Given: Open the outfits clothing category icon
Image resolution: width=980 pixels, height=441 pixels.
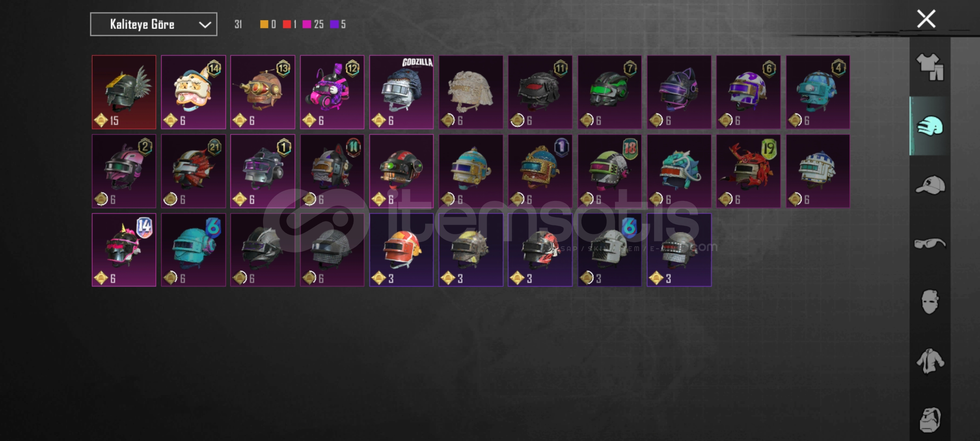Looking at the screenshot, I should point(930,67).
